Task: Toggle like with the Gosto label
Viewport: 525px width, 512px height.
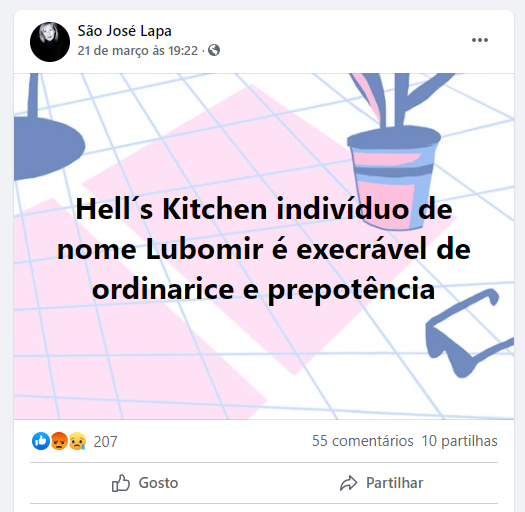Action: pyautogui.click(x=158, y=483)
